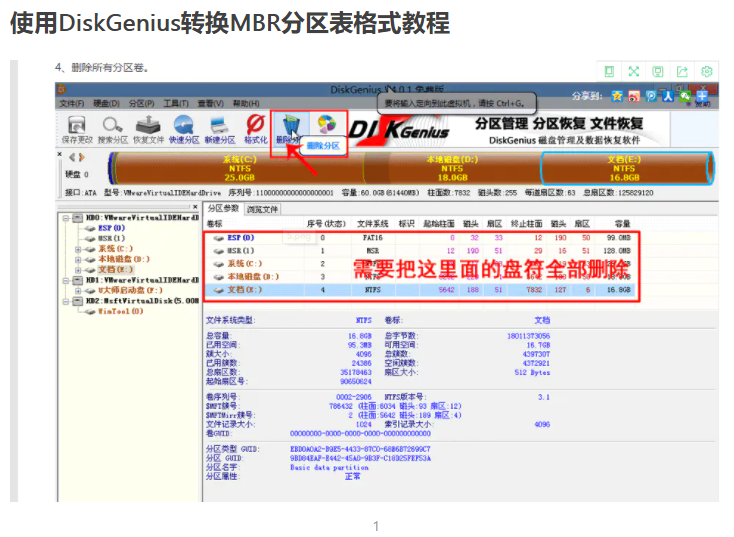Click the viewer single-page layout icon
Screen dimensions: 734x537
[x=609, y=72]
